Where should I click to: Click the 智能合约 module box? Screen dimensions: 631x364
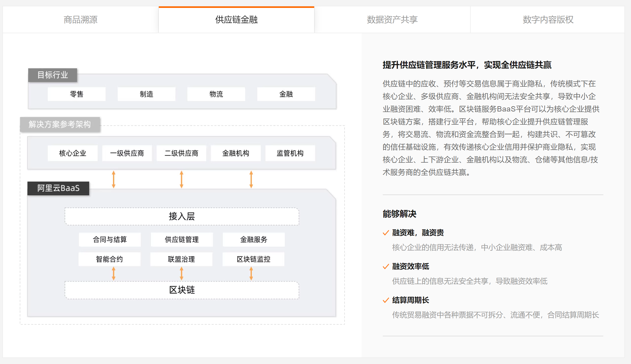pyautogui.click(x=109, y=259)
